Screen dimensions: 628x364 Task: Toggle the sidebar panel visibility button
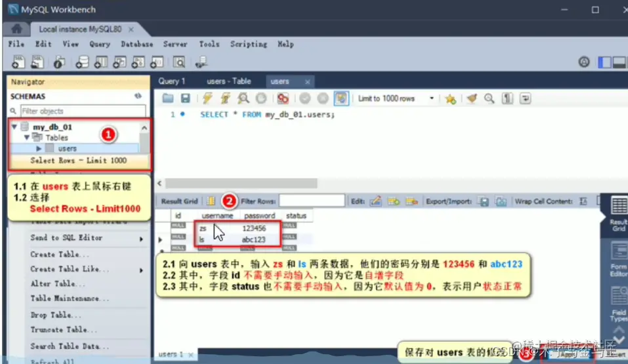coord(604,62)
